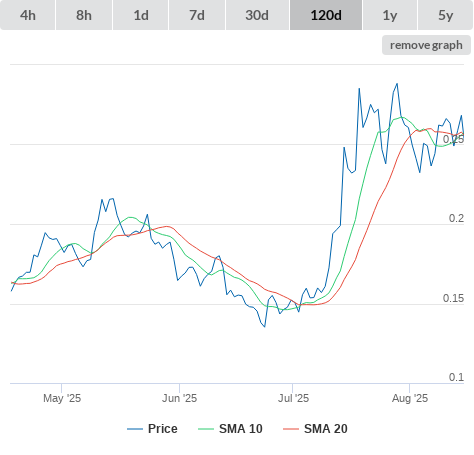
Task: Switch to the 8h time range
Action: [84, 15]
